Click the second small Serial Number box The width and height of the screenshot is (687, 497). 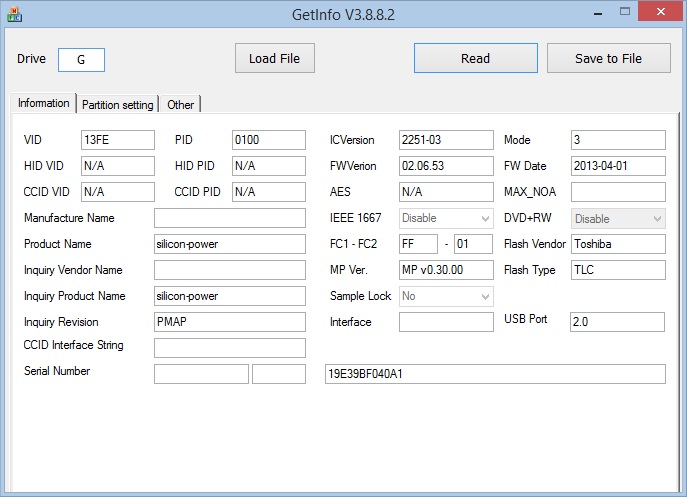279,374
